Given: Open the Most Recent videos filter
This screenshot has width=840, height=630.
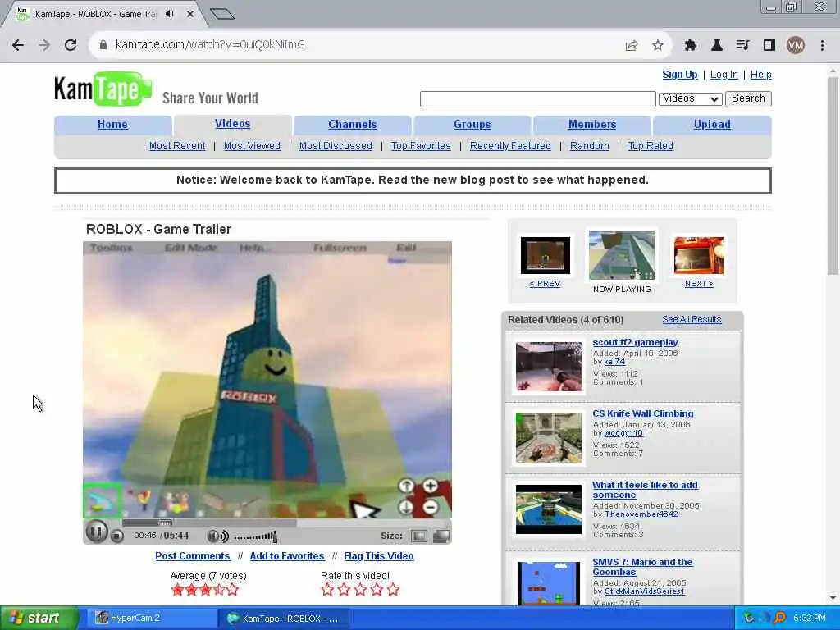Looking at the screenshot, I should coord(177,146).
